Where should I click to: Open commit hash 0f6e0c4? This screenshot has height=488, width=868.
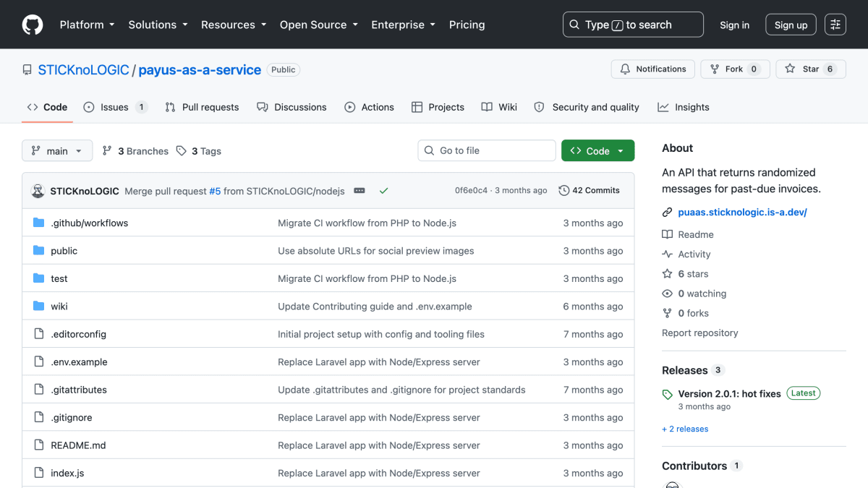click(471, 191)
